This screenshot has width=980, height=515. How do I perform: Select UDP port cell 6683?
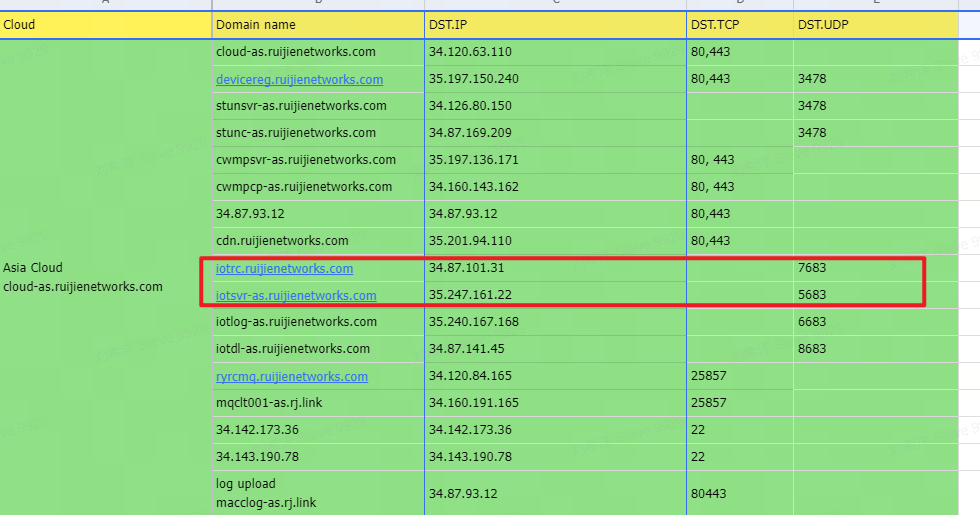876,321
